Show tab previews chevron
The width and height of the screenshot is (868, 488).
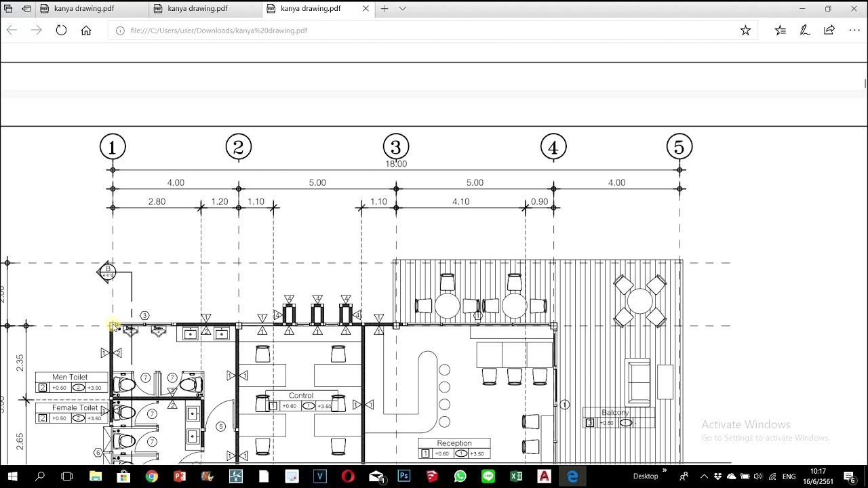coord(402,9)
